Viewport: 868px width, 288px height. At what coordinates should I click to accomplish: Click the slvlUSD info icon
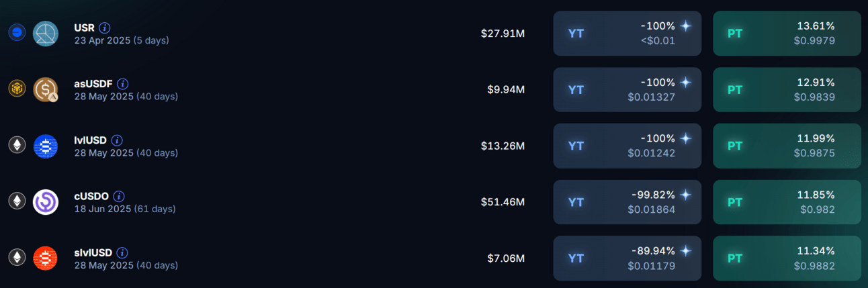[x=122, y=253]
